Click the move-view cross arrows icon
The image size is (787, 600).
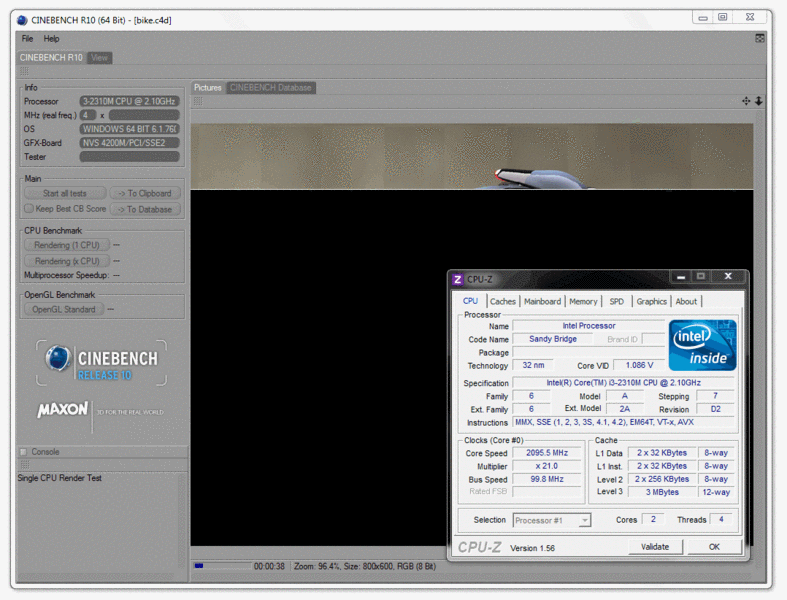point(746,101)
